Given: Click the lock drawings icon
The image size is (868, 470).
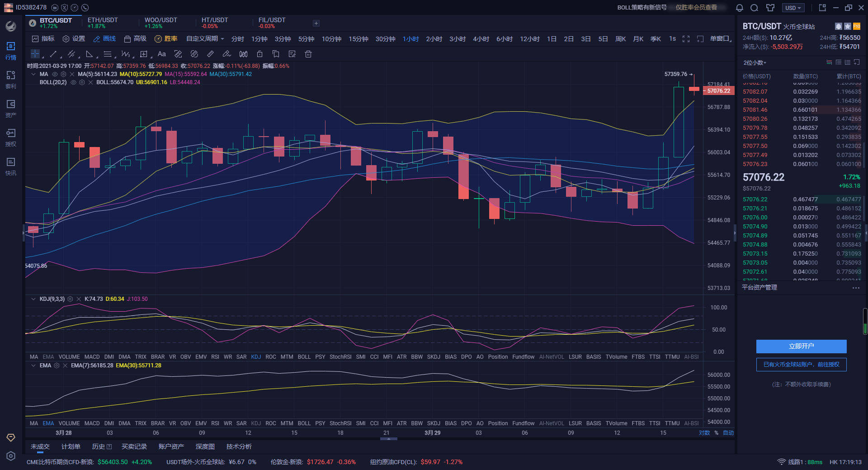Looking at the screenshot, I should click(x=259, y=54).
